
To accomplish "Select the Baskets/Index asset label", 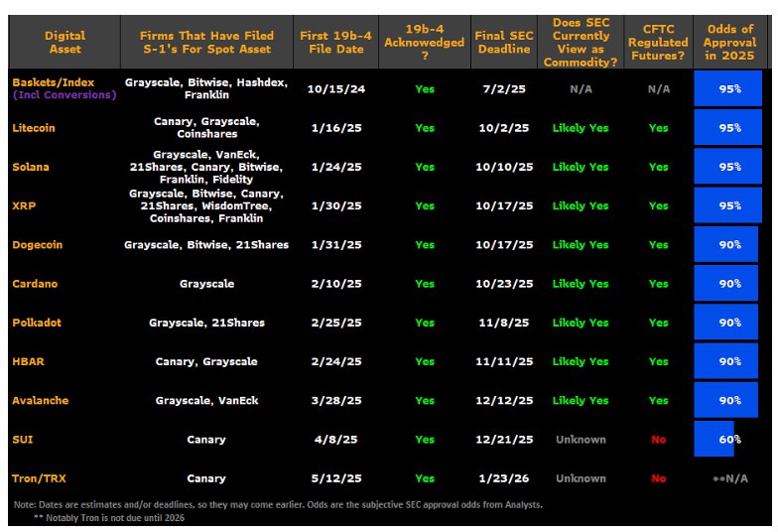I will pyautogui.click(x=54, y=82).
